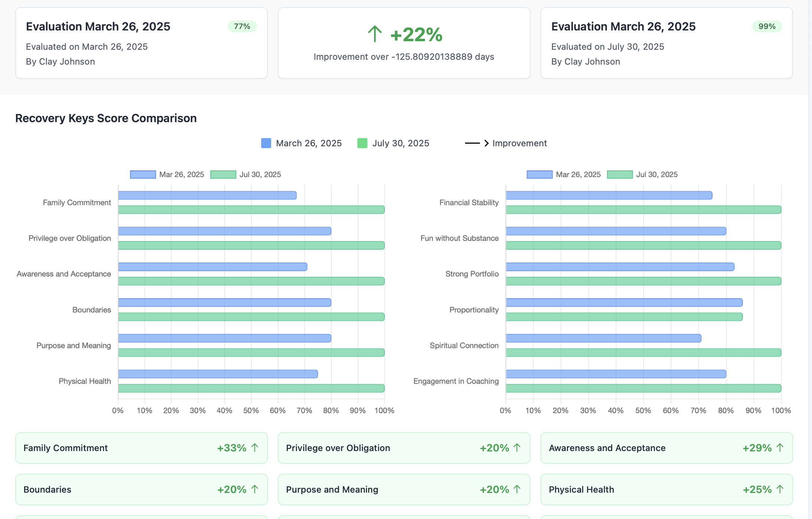Click up arrow in Privilege over Obligation card
Image resolution: width=812 pixels, height=519 pixels.
517,448
